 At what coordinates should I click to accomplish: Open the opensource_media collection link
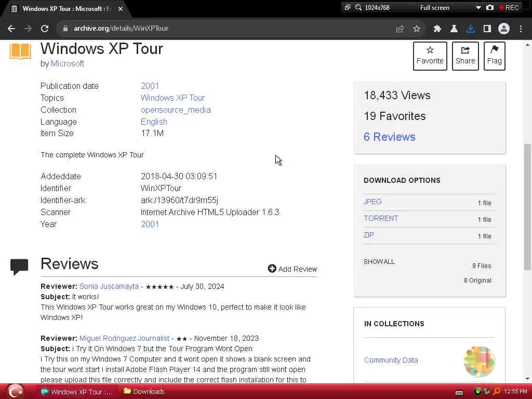pyautogui.click(x=176, y=110)
